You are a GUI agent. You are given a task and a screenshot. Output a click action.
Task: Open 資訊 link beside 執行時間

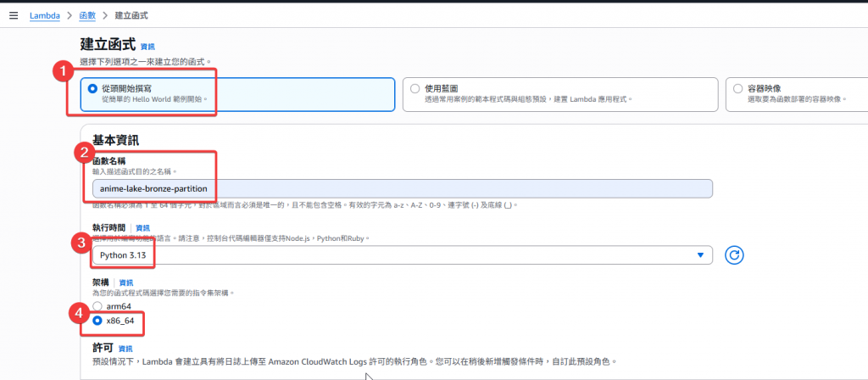(x=142, y=227)
